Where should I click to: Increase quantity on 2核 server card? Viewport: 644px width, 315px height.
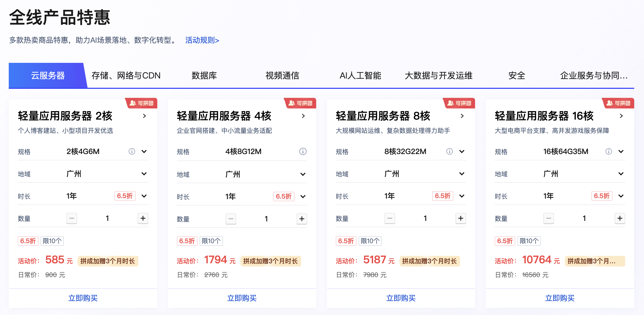pos(143,218)
